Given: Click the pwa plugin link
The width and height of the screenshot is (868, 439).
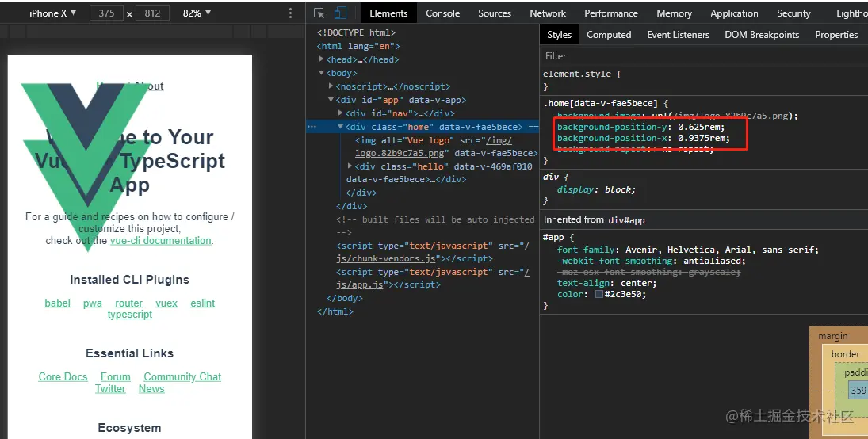Looking at the screenshot, I should pos(93,303).
